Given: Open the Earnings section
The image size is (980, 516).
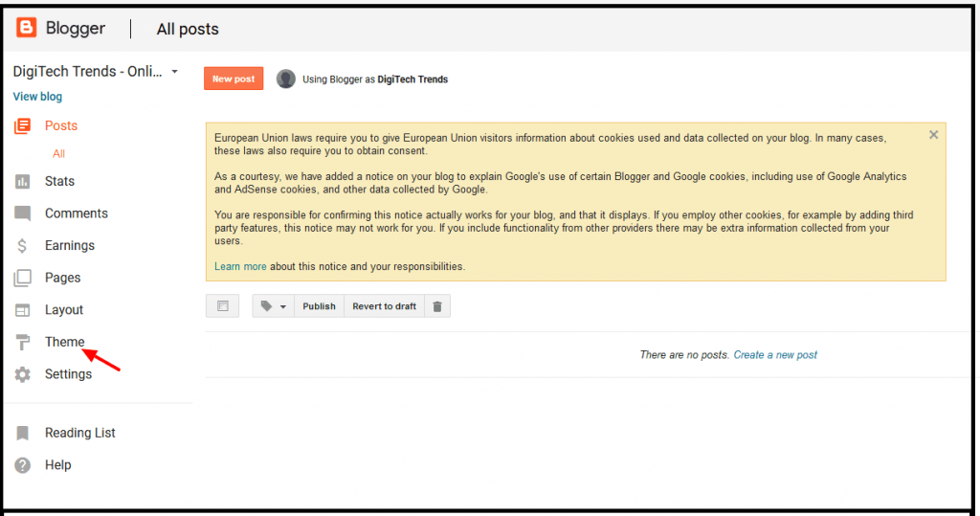Looking at the screenshot, I should [69, 246].
